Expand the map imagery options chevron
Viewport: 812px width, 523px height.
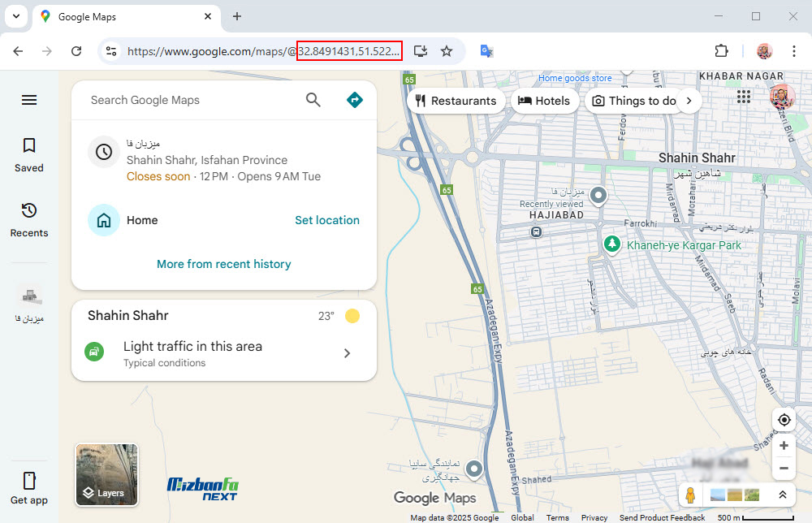pyautogui.click(x=782, y=495)
